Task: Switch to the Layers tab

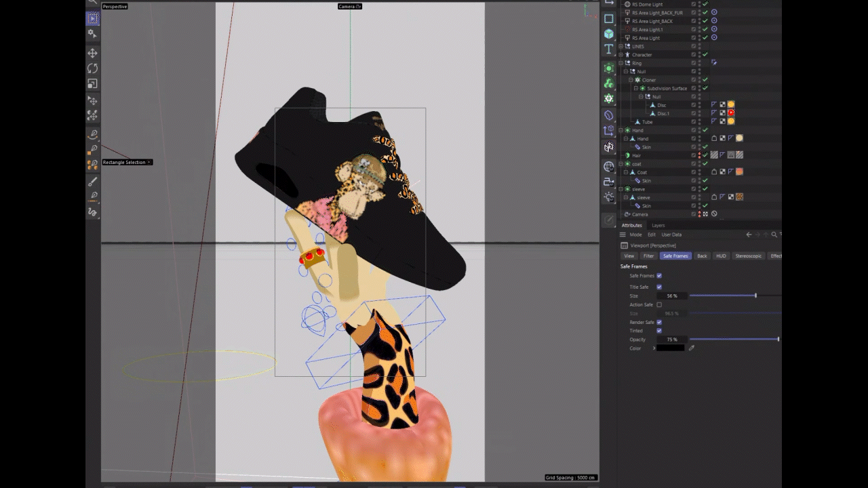Action: (658, 225)
